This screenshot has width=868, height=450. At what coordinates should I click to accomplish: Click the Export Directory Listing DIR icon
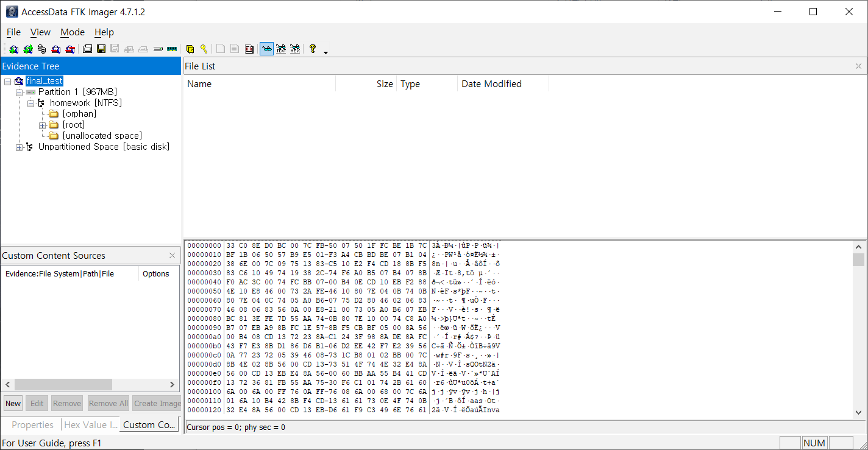(249, 49)
